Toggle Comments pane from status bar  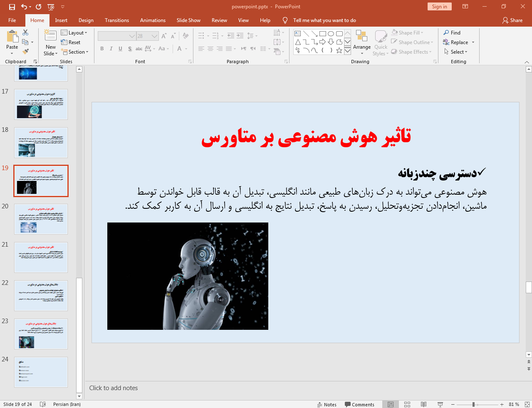coord(359,404)
